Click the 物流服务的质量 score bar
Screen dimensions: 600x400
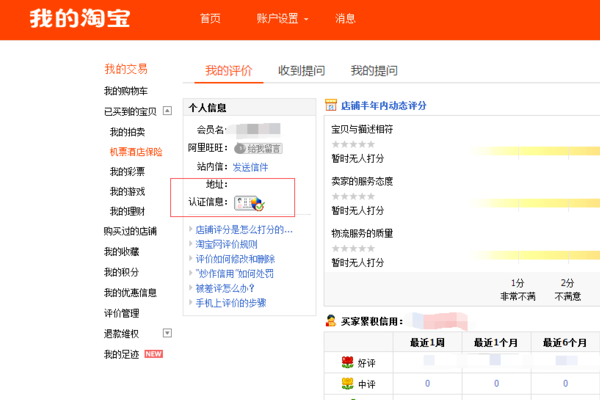click(535, 255)
